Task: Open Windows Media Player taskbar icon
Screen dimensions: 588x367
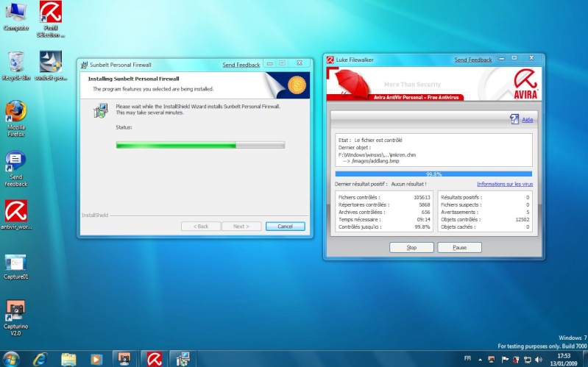Action: click(x=96, y=359)
